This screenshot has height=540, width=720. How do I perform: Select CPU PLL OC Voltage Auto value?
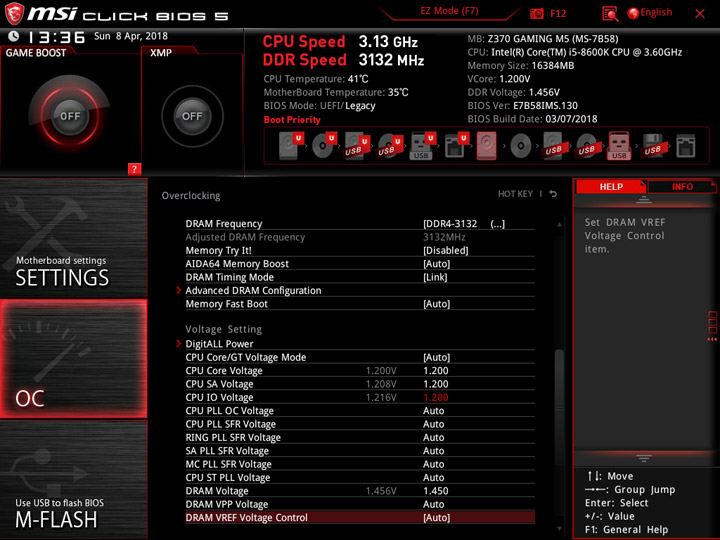[x=433, y=411]
